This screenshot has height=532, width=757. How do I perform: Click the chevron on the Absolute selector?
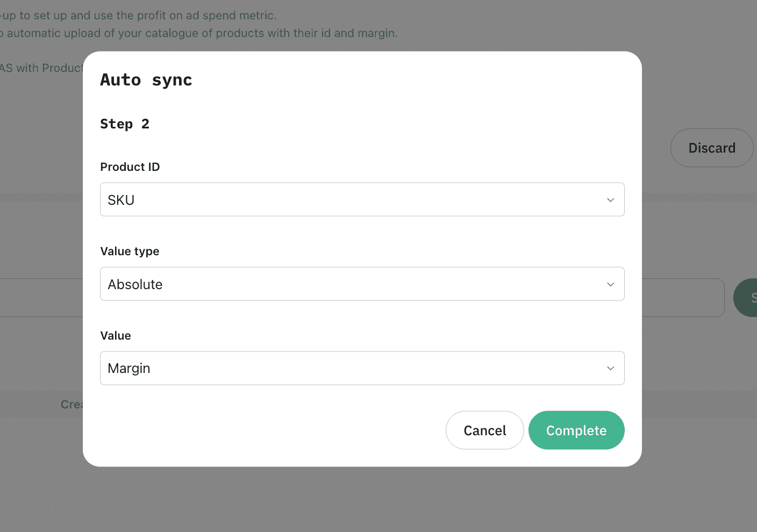(610, 284)
